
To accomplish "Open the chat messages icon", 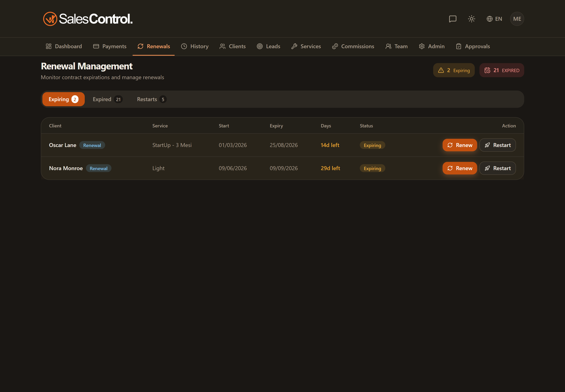I will point(452,19).
